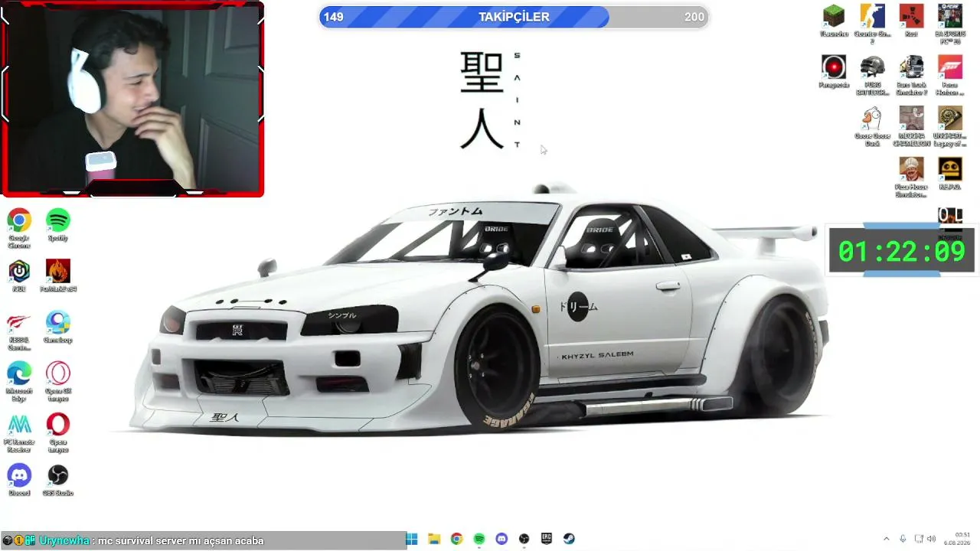Open network settings from the system tray
The image size is (980, 551).
tap(920, 539)
